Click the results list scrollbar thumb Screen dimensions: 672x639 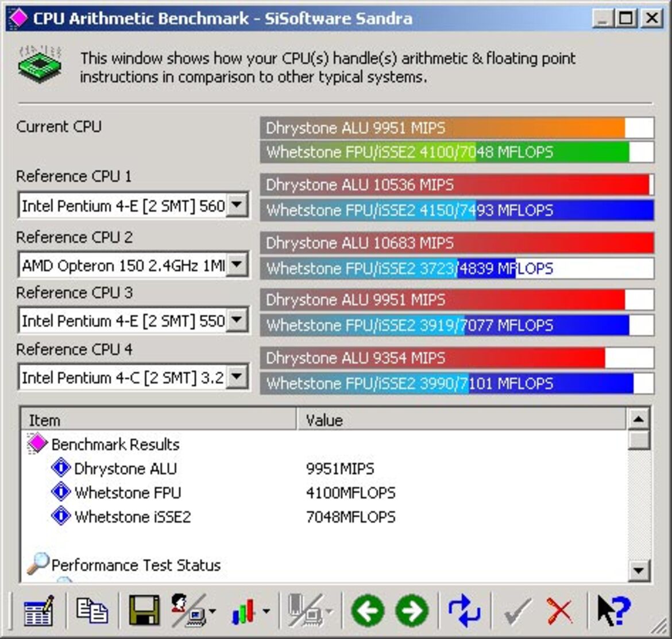(x=639, y=440)
